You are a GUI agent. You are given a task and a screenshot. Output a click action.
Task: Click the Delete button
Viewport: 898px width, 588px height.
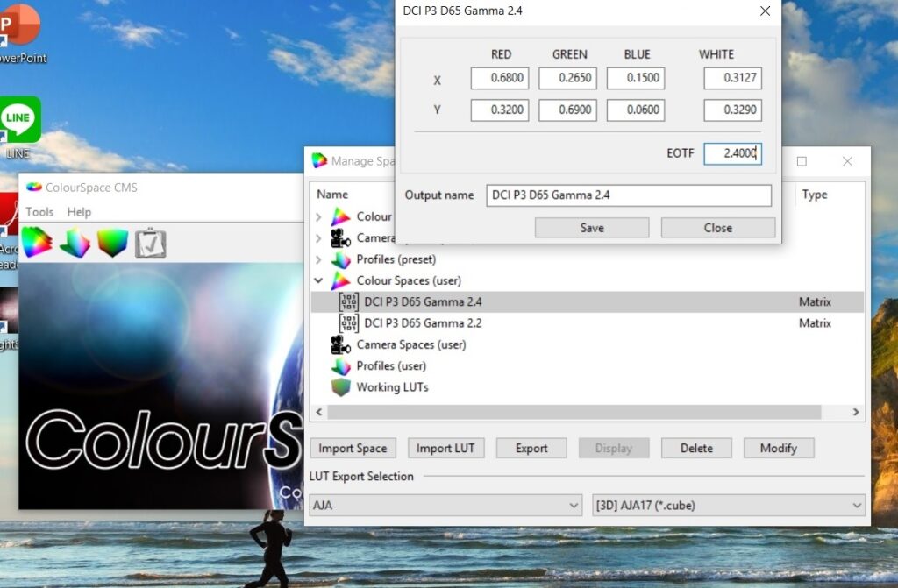point(696,449)
